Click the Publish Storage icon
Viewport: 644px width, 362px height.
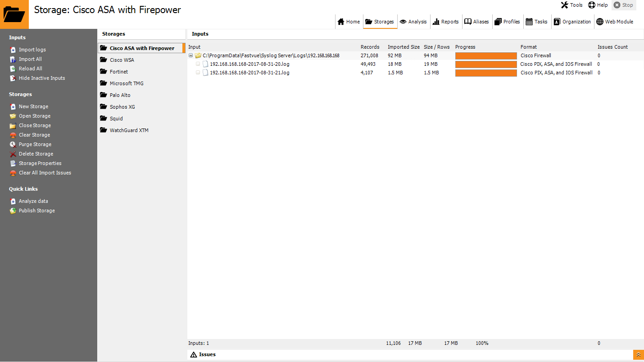point(13,211)
